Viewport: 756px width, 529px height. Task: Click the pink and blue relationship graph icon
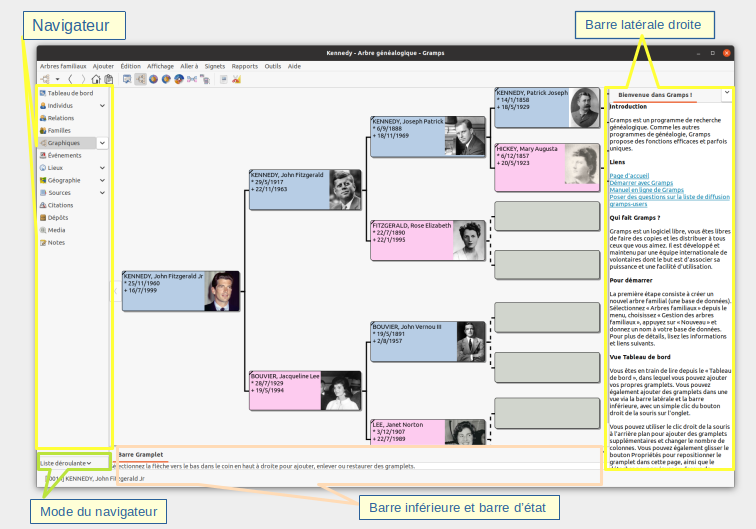click(192, 79)
